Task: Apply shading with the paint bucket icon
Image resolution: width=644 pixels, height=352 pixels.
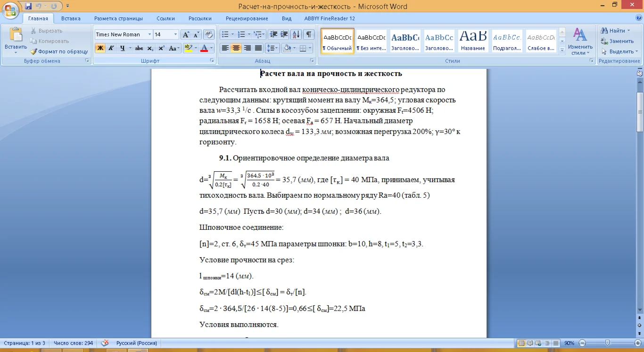Action: point(287,48)
